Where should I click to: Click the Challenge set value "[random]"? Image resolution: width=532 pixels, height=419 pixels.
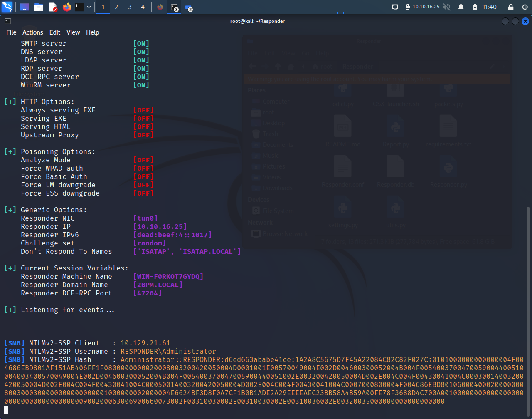tap(150, 243)
